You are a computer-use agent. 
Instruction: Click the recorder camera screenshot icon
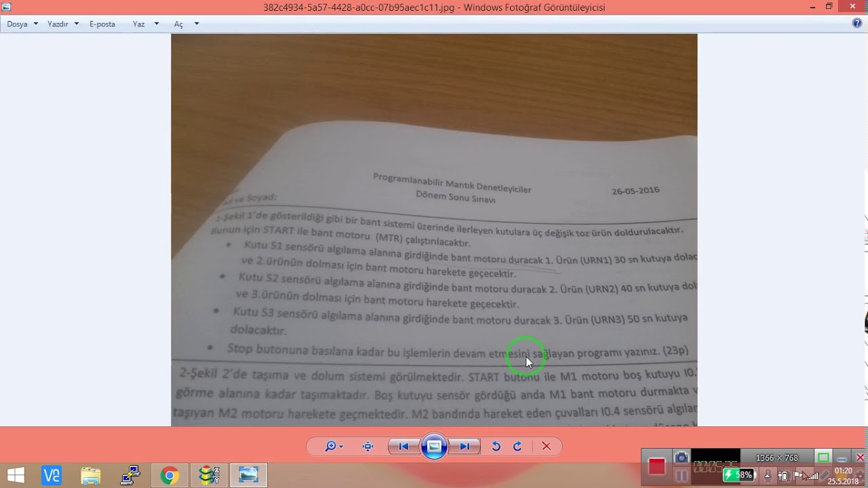[x=682, y=458]
